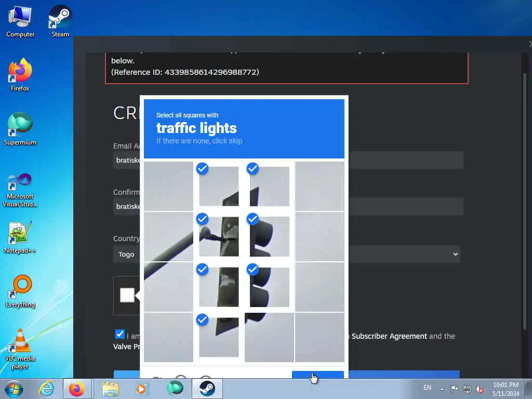
Task: Open the taskbar clock showing 10:01 PM
Action: pyautogui.click(x=506, y=389)
